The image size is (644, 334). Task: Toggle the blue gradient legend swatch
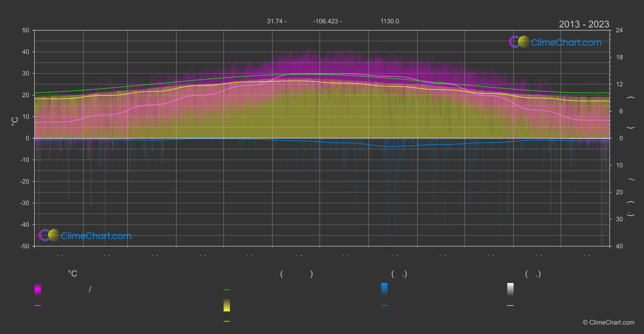coord(384,289)
